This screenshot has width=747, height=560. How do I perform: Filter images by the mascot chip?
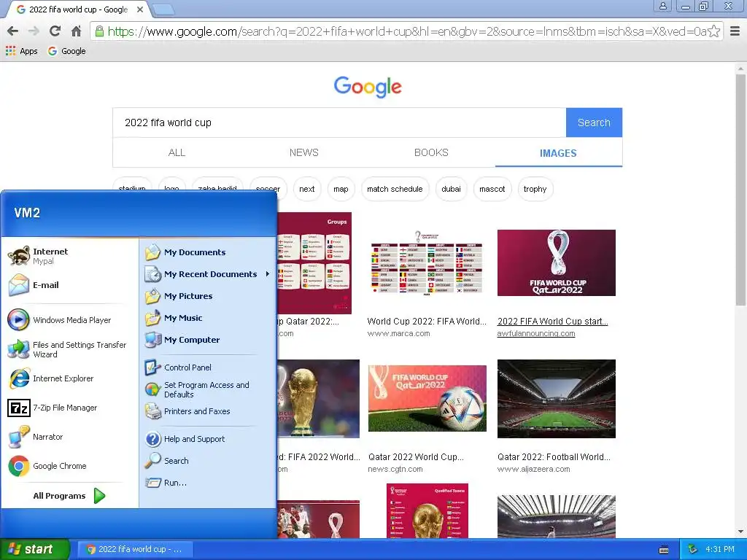click(492, 189)
